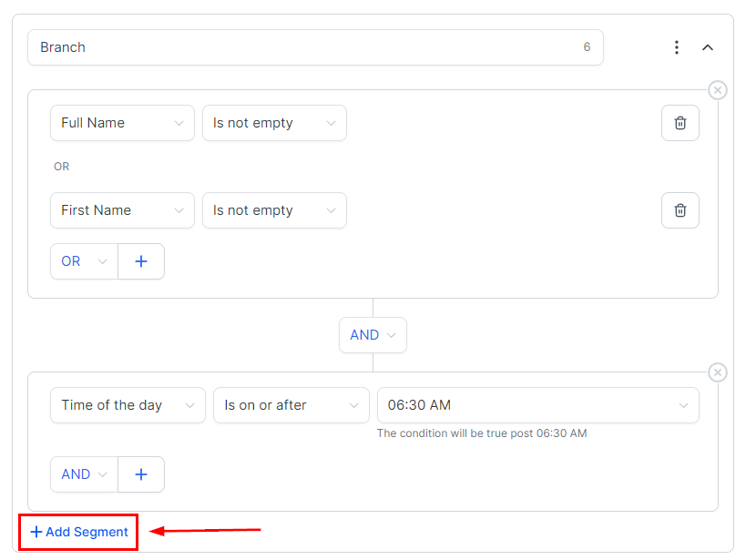Click the Add Segment link
This screenshot has width=746, height=560.
pyautogui.click(x=79, y=532)
